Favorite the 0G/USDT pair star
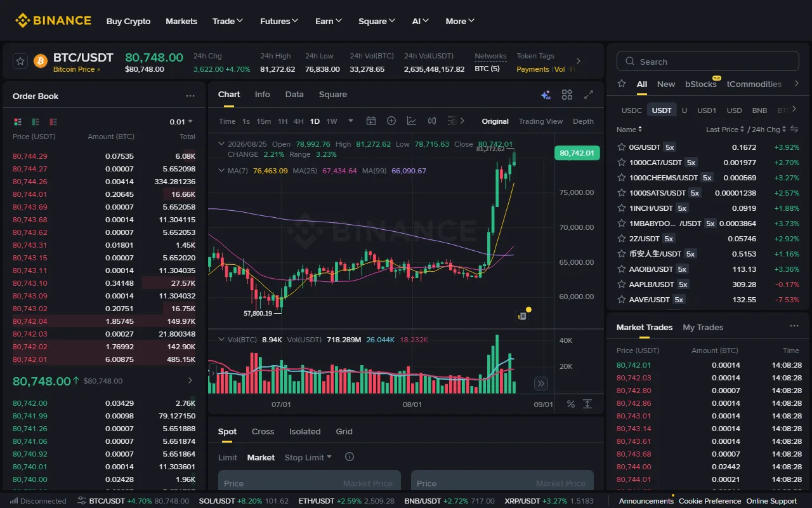Image resolution: width=812 pixels, height=508 pixels. pos(622,147)
